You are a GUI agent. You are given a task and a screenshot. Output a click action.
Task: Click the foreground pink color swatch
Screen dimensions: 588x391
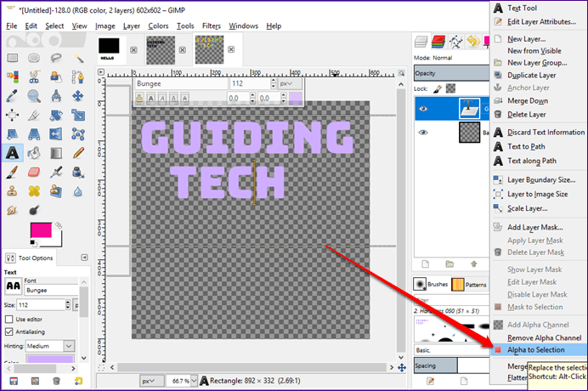pyautogui.click(x=41, y=230)
